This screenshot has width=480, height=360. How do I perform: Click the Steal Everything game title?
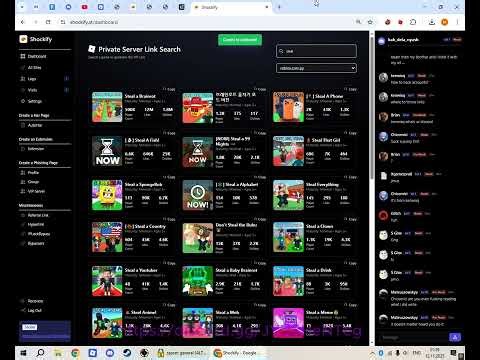click(322, 185)
